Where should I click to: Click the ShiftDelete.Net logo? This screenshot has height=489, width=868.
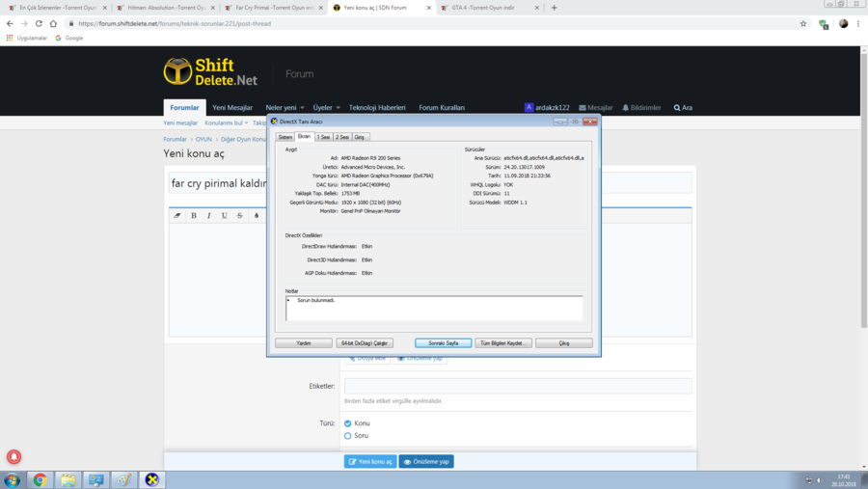(210, 72)
